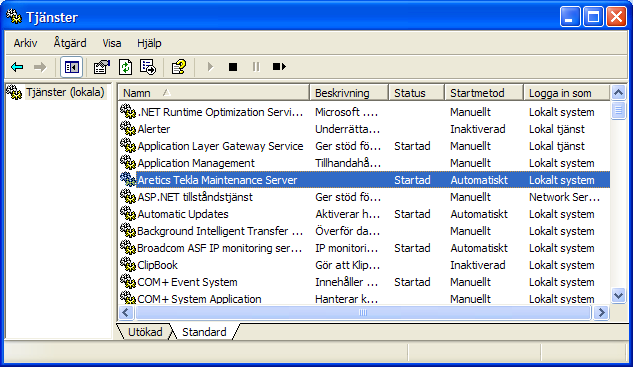This screenshot has width=633, height=367.
Task: Select the ClipBook service
Action: (157, 265)
